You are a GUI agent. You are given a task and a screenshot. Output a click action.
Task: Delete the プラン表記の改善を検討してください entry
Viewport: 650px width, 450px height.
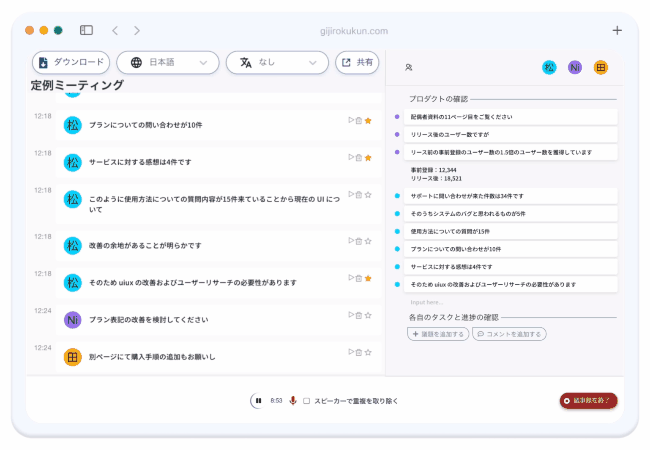click(x=359, y=316)
